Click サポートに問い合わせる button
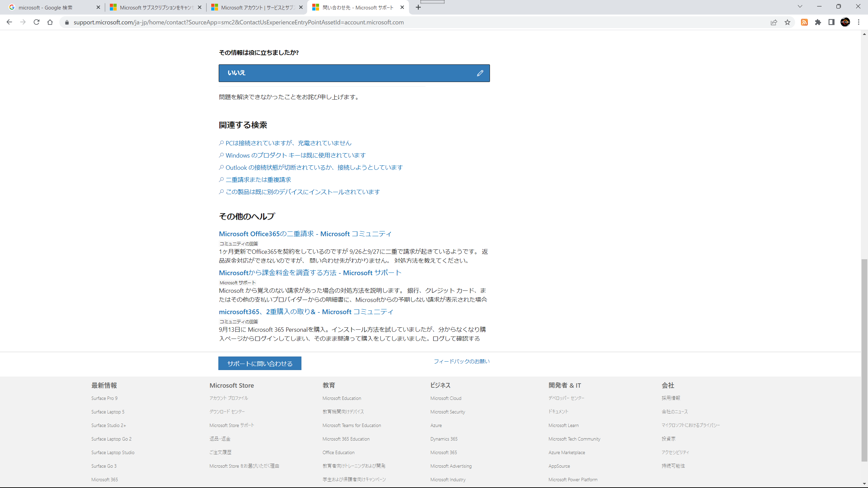This screenshot has width=868, height=488. (x=260, y=363)
